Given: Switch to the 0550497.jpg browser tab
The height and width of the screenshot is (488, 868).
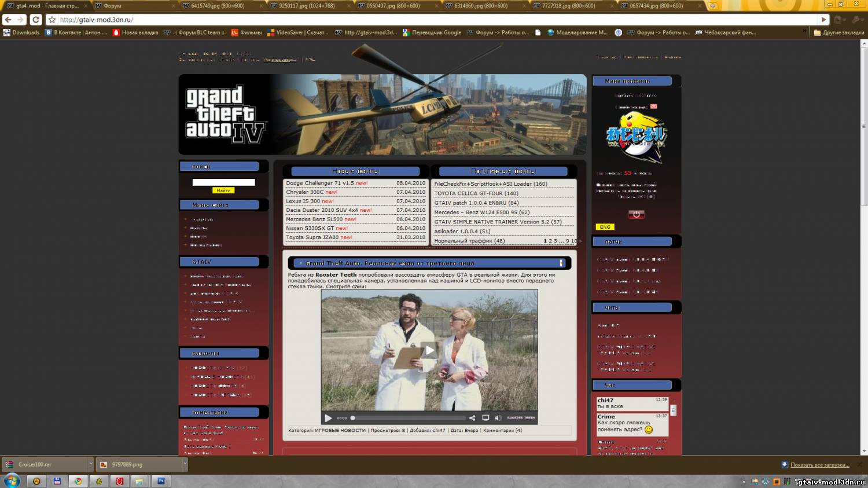Looking at the screenshot, I should click(397, 6).
